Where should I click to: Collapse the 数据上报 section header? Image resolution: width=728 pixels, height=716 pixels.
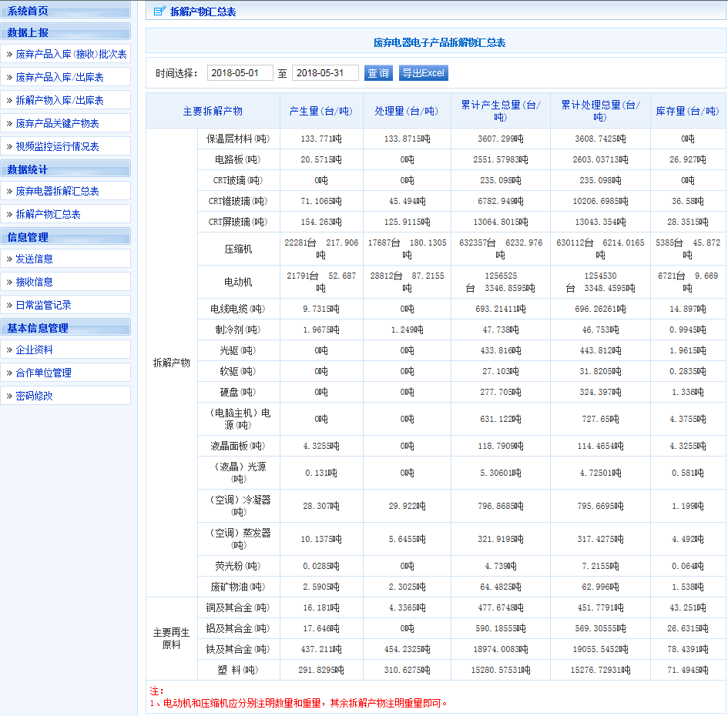(29, 32)
